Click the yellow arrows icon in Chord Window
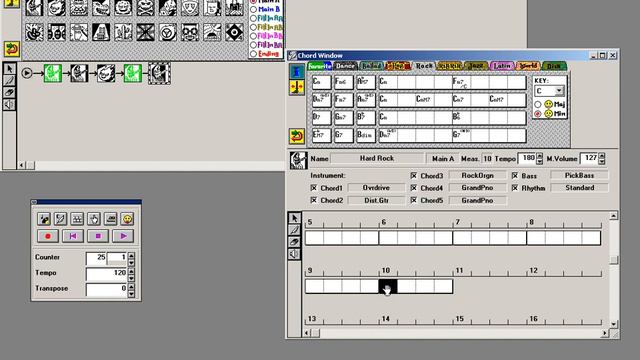The height and width of the screenshot is (360, 640). [297, 87]
